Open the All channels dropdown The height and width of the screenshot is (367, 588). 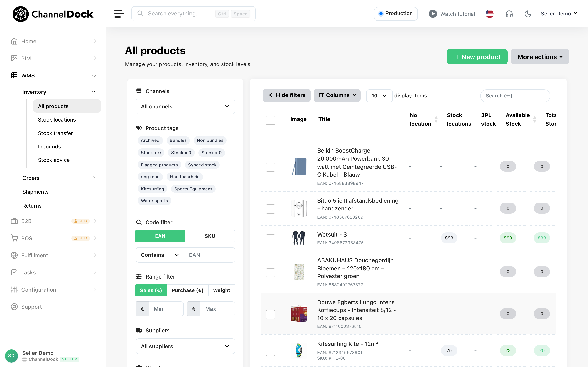coord(185,107)
